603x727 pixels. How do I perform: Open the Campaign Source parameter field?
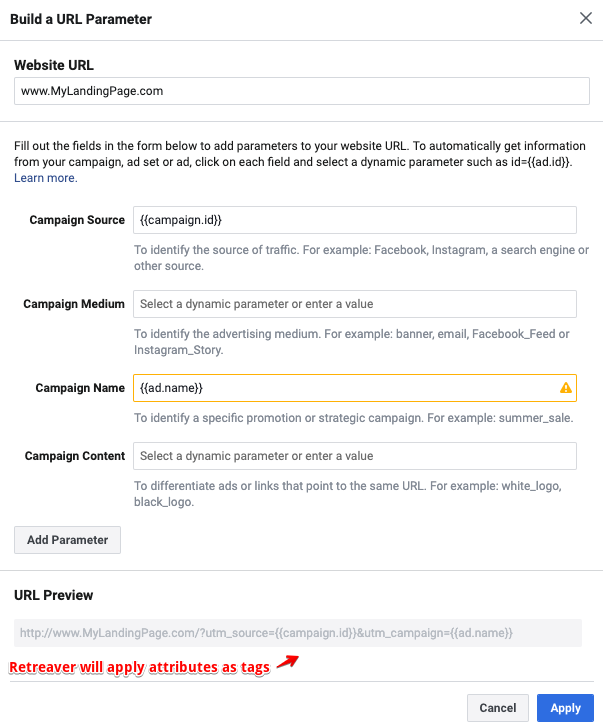coord(355,220)
